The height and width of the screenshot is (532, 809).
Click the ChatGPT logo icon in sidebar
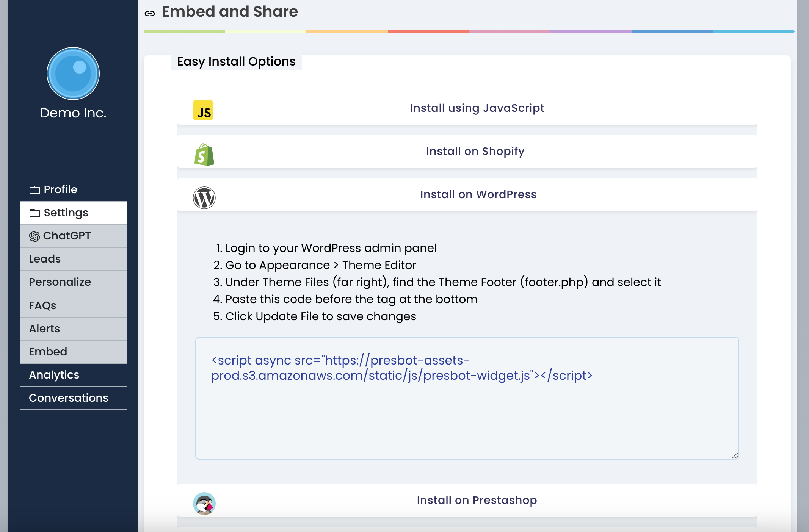(x=34, y=236)
